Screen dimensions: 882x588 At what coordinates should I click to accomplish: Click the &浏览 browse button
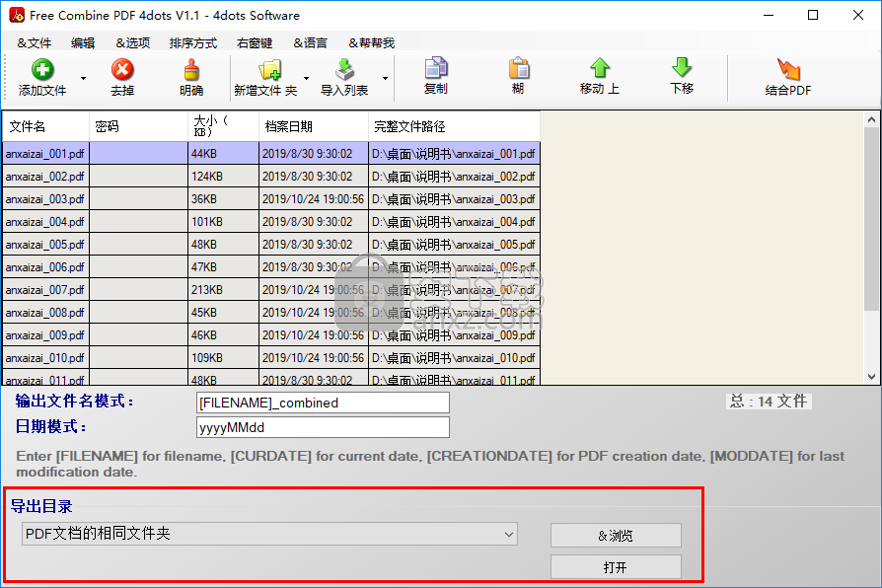pos(616,535)
